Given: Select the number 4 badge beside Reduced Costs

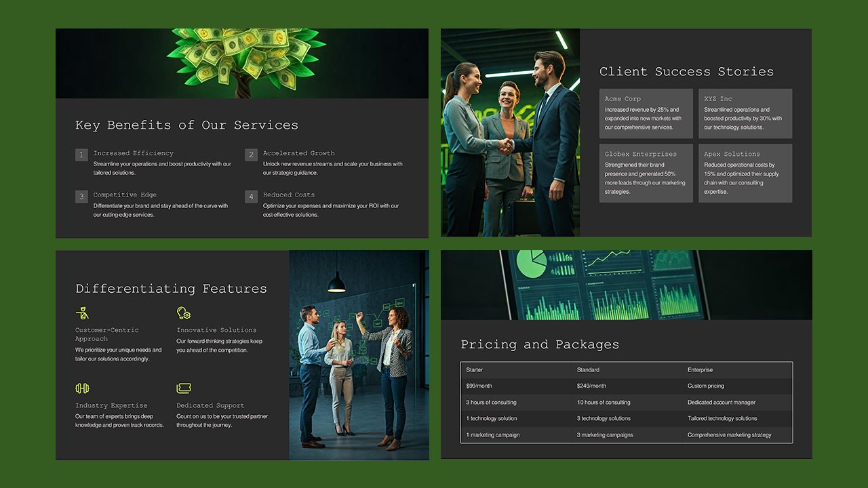Looking at the screenshot, I should tap(251, 197).
